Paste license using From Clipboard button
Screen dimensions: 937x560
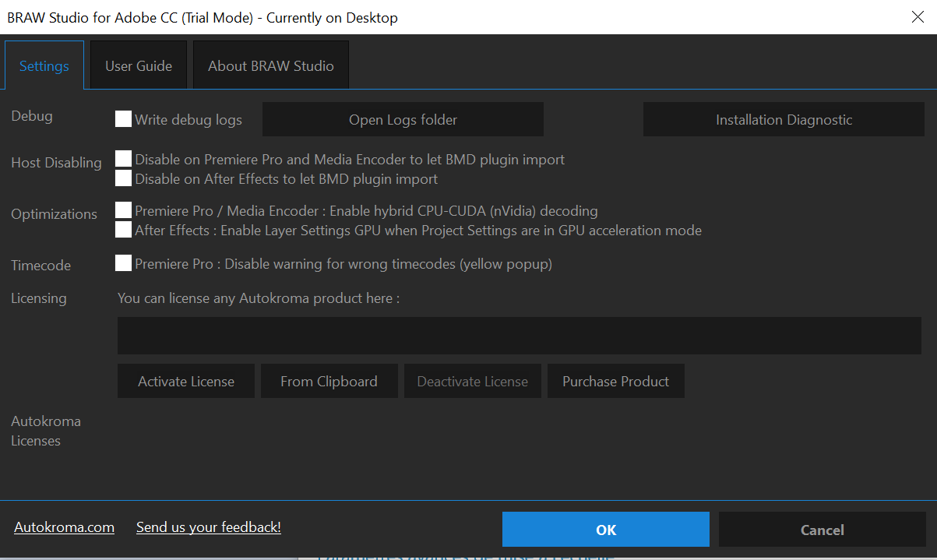pos(329,381)
